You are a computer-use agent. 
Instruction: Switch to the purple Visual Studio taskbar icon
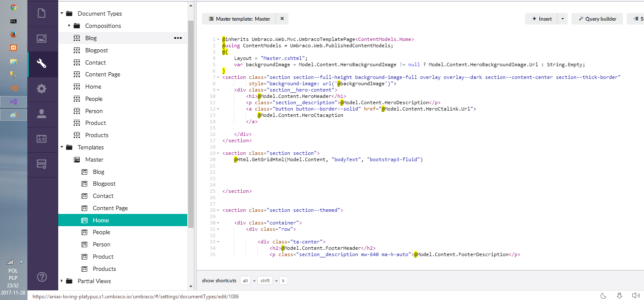pos(13,102)
